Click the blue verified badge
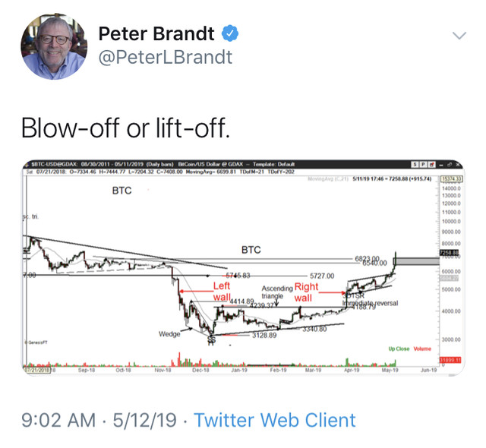 click(x=229, y=33)
